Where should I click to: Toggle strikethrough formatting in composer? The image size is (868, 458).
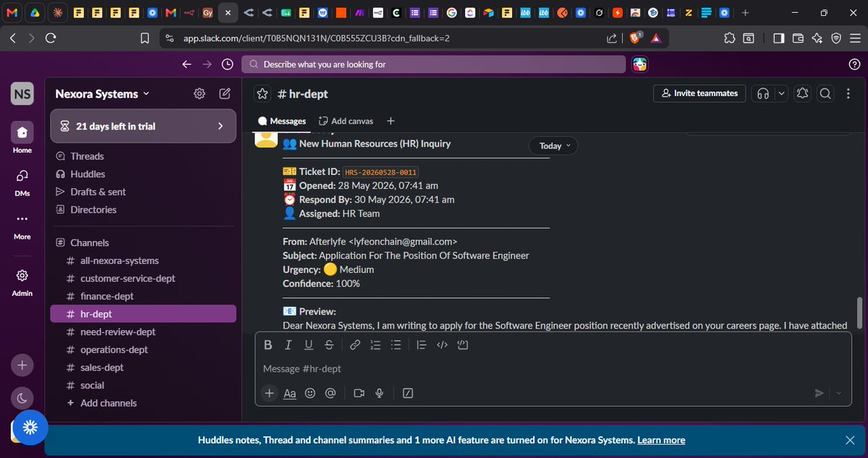tap(329, 345)
